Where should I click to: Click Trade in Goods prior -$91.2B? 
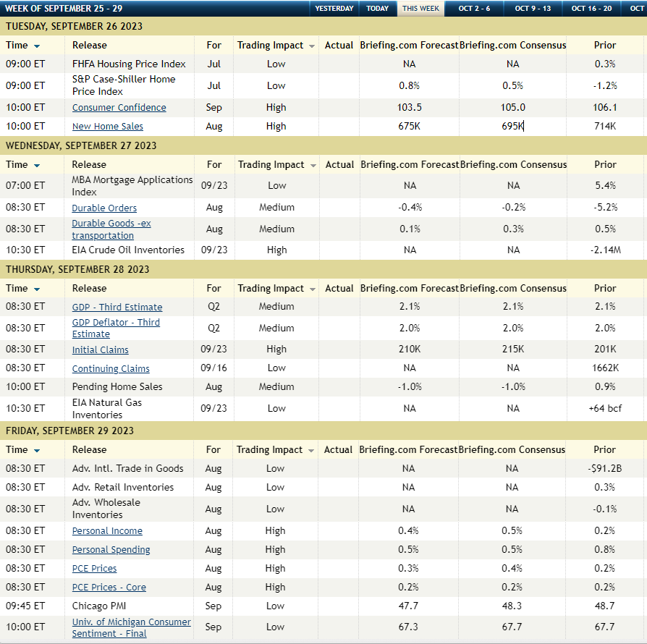604,468
